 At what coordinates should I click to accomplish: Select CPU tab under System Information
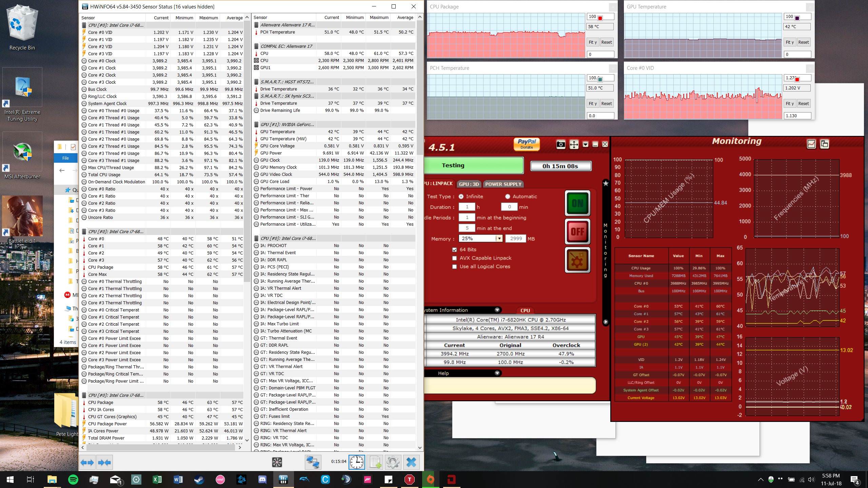(x=525, y=310)
